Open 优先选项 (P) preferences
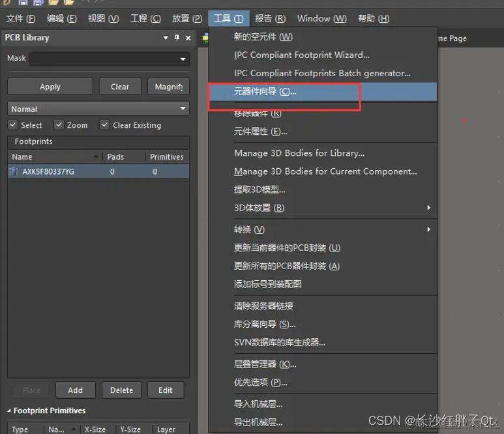 click(323, 383)
